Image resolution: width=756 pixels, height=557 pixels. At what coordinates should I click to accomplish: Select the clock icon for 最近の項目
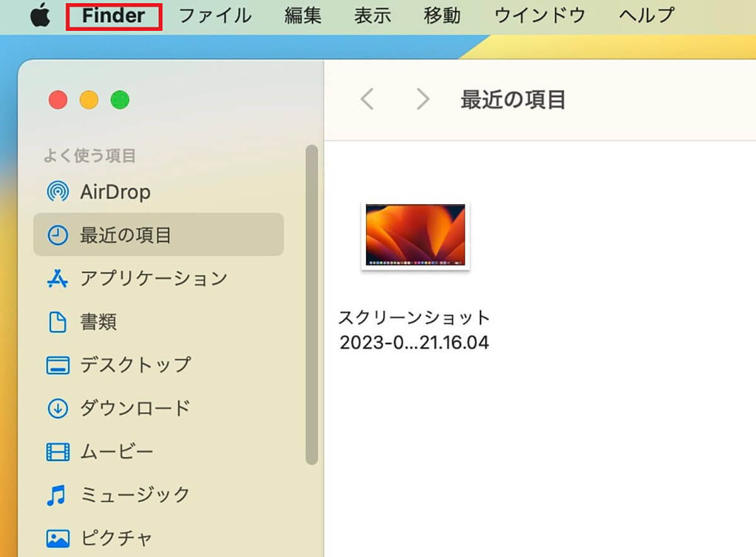[x=58, y=235]
